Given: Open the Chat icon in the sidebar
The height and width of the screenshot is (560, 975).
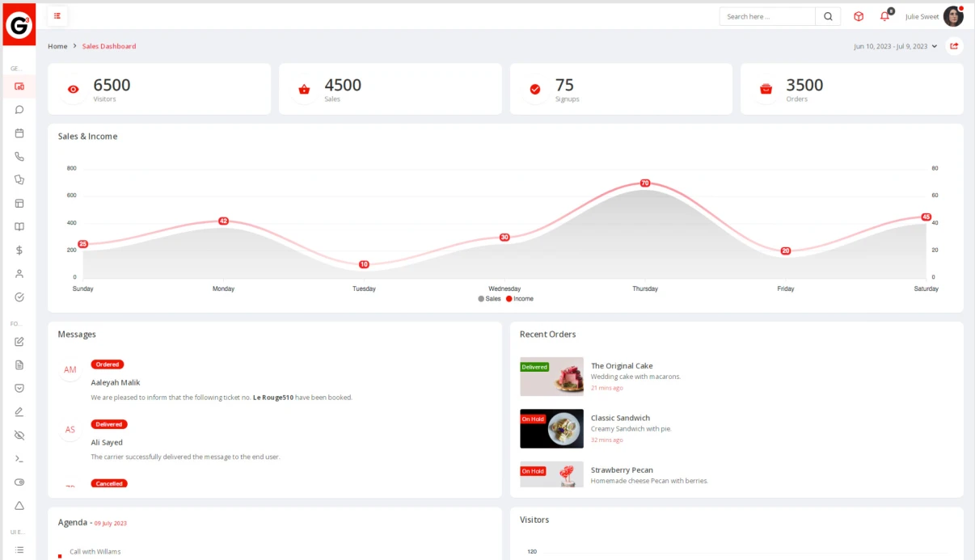Looking at the screenshot, I should (19, 109).
